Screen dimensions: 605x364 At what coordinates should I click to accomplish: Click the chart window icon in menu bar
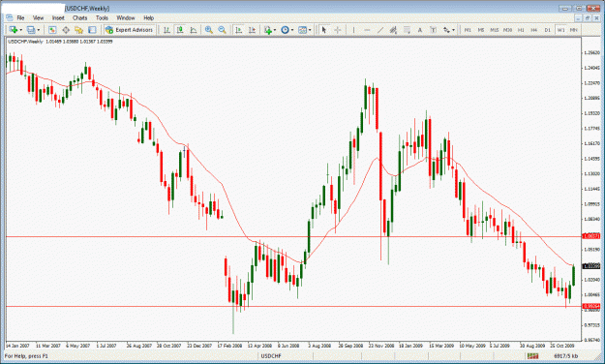point(10,17)
